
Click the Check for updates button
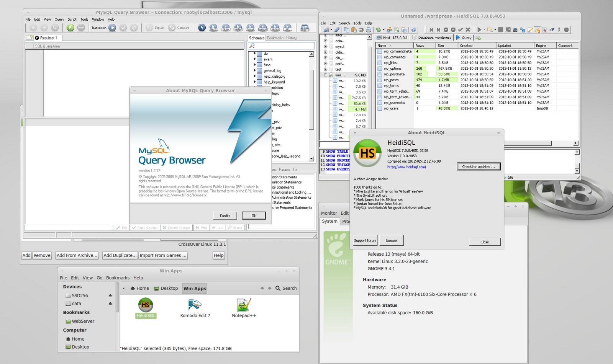tap(479, 166)
